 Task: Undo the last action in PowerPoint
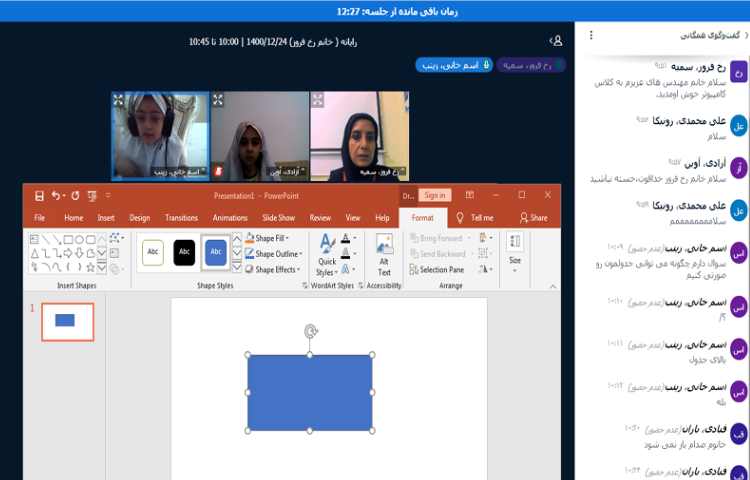56,196
